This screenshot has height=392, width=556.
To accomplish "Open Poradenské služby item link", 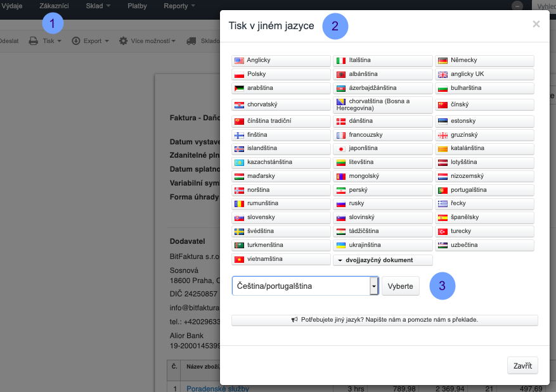I will [x=217, y=388].
